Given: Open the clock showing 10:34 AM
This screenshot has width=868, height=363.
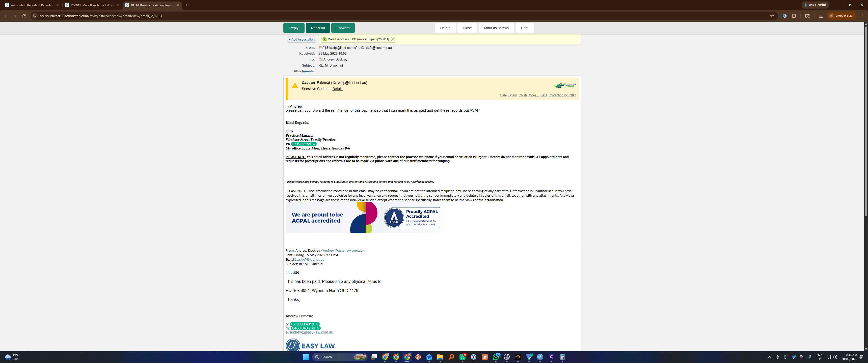Looking at the screenshot, I should (849, 357).
